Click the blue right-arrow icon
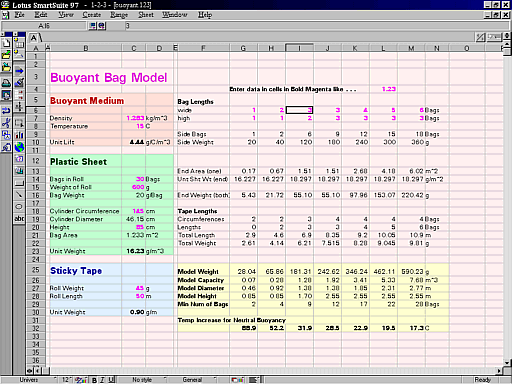The image size is (512, 384). (x=19, y=71)
